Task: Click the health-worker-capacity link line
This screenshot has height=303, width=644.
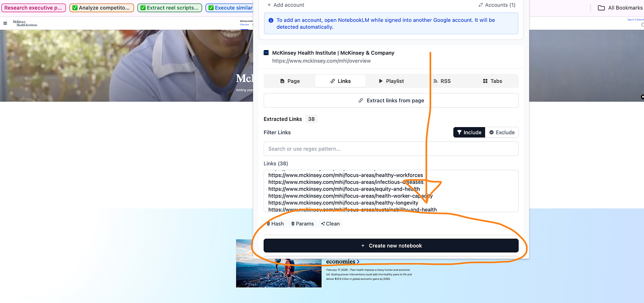Action: click(x=350, y=196)
